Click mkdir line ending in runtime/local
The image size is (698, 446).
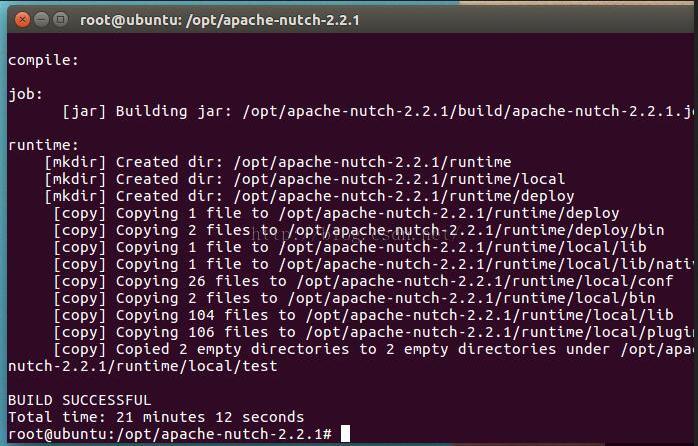304,179
